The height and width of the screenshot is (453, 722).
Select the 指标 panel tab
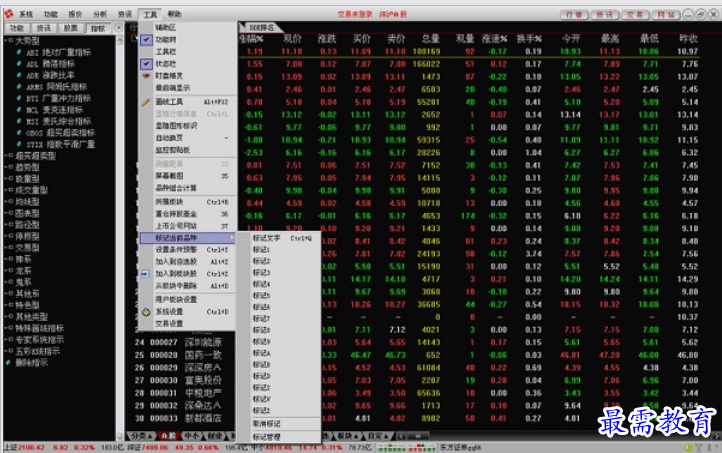click(98, 29)
